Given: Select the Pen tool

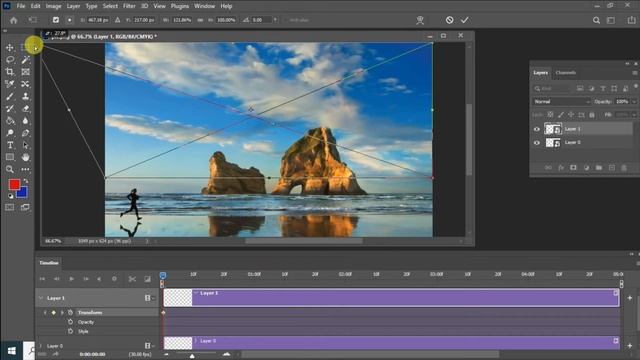Looking at the screenshot, I should (x=25, y=133).
